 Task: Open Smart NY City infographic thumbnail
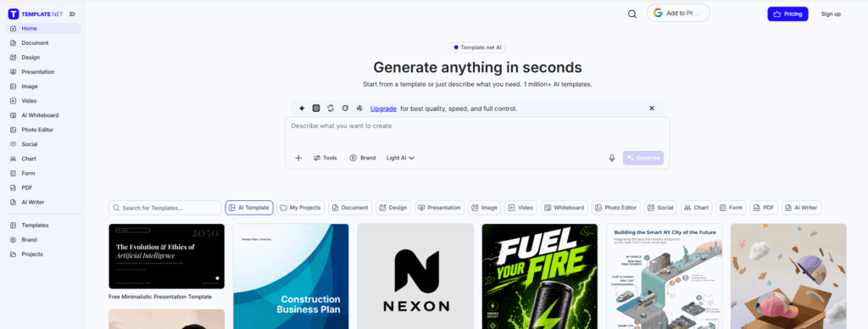tap(665, 276)
